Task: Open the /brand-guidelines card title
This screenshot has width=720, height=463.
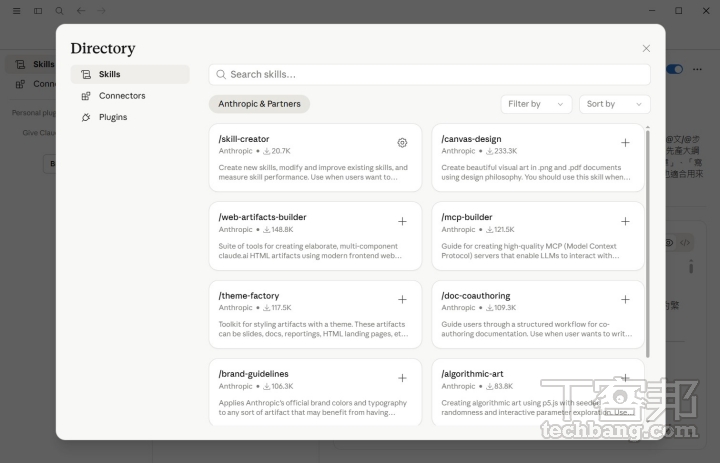Action: pyautogui.click(x=253, y=374)
